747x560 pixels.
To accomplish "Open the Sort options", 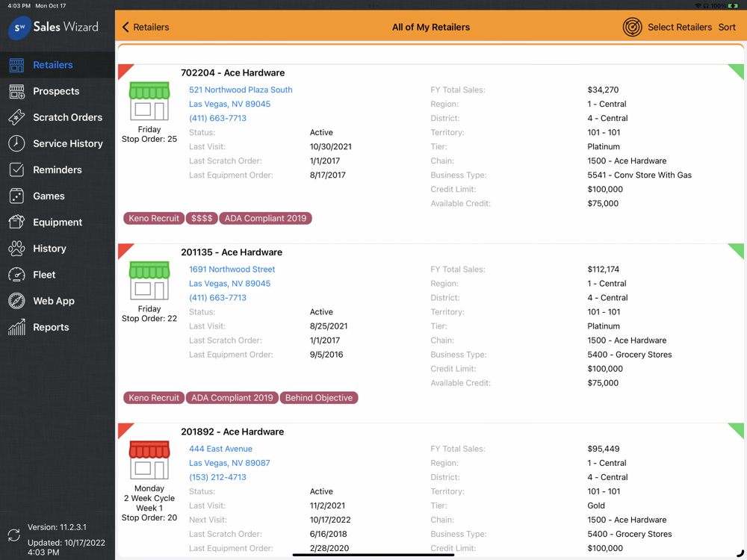I will click(727, 27).
